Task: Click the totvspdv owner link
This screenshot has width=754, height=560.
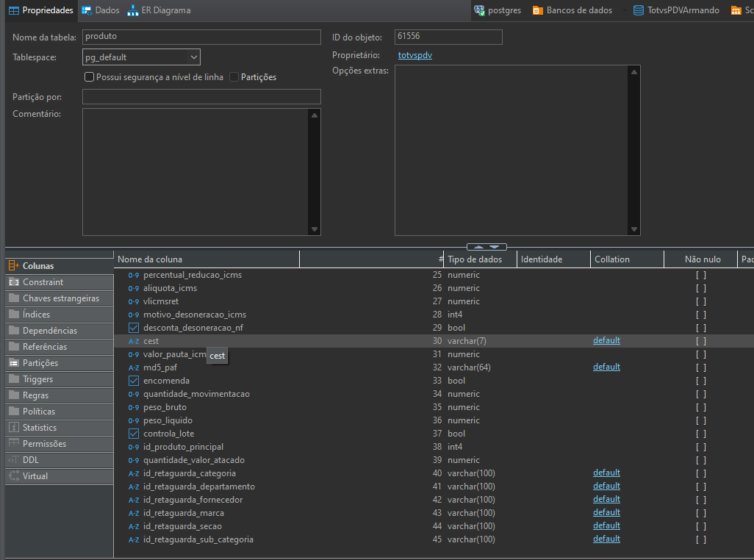Action: 415,55
